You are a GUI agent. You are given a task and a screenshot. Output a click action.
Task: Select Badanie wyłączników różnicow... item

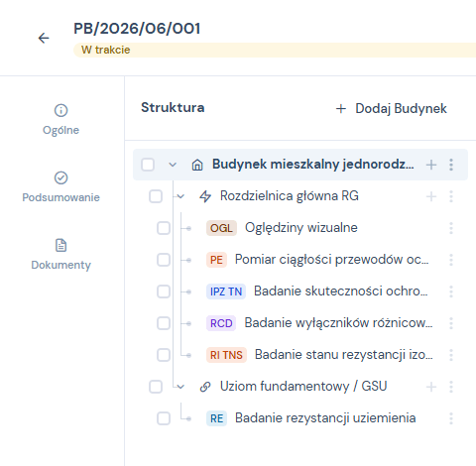click(x=300, y=323)
